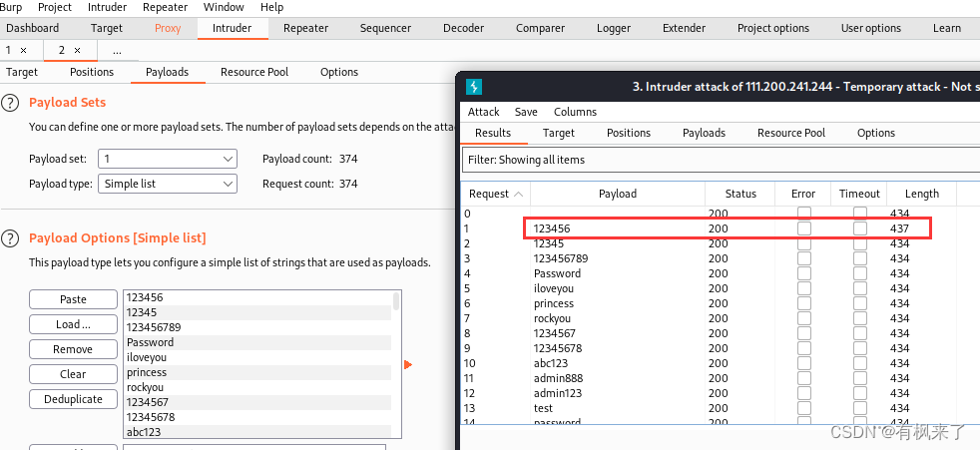
Task: Open the Help menu
Action: click(x=271, y=8)
